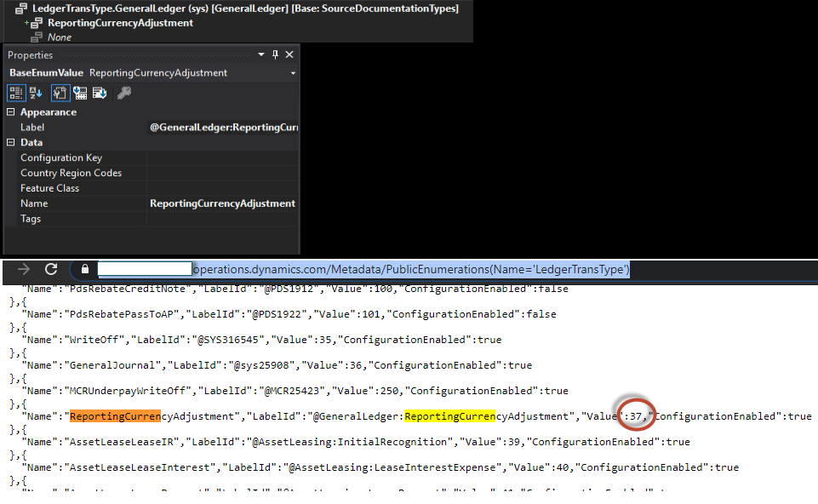This screenshot has height=504, width=818.
Task: Select the None enum value node
Action: click(60, 37)
